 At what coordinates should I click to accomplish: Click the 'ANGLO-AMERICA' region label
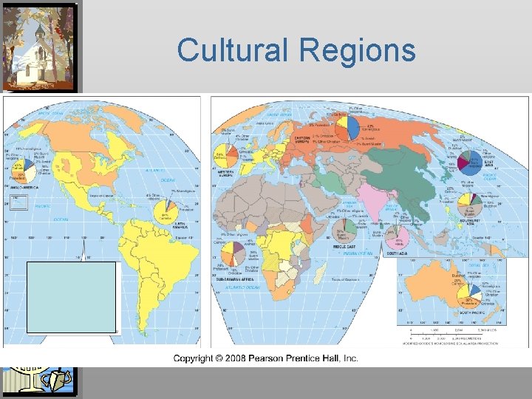tap(24, 187)
